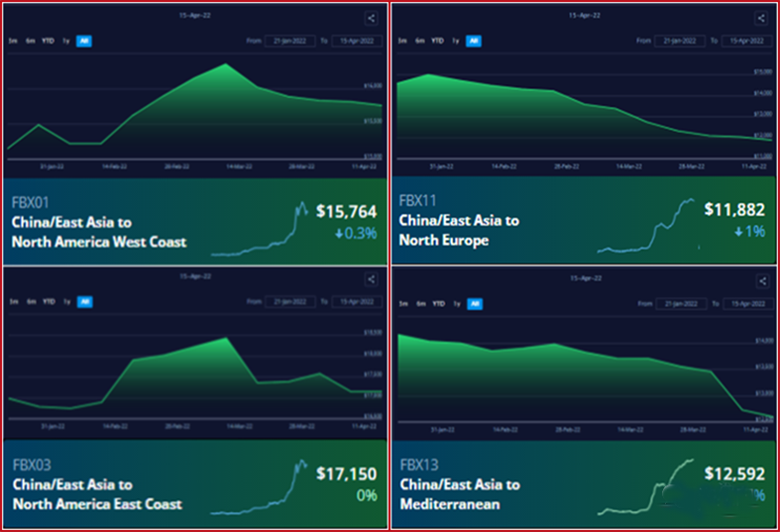Open China/East Asia to North Europe title

tap(459, 230)
